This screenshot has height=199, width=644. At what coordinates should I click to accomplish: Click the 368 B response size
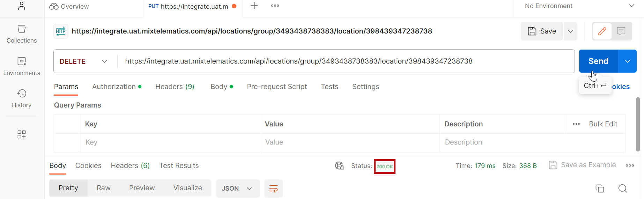[528, 166]
